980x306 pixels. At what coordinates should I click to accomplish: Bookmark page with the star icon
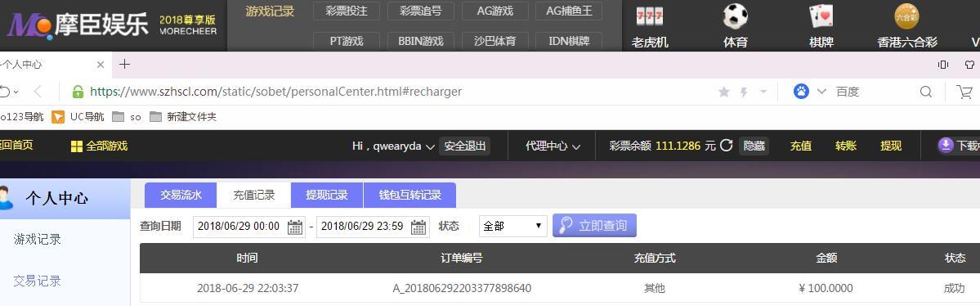coord(723,92)
